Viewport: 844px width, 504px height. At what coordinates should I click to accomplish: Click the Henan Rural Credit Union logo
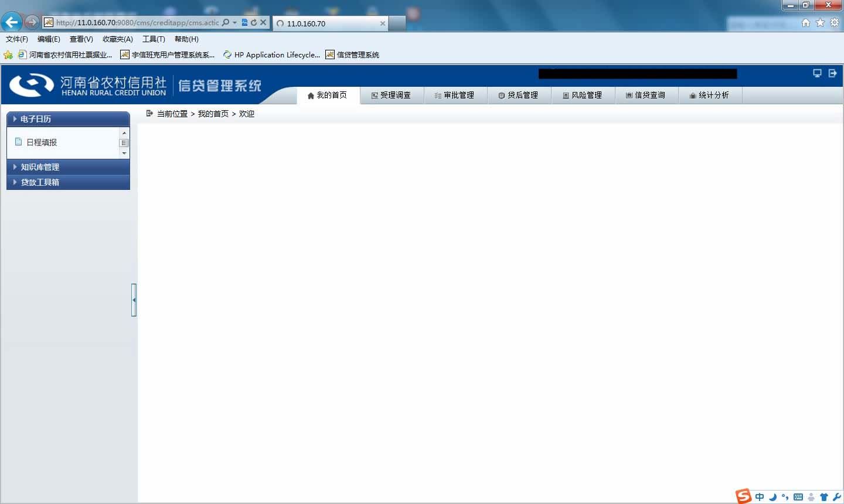coord(88,86)
